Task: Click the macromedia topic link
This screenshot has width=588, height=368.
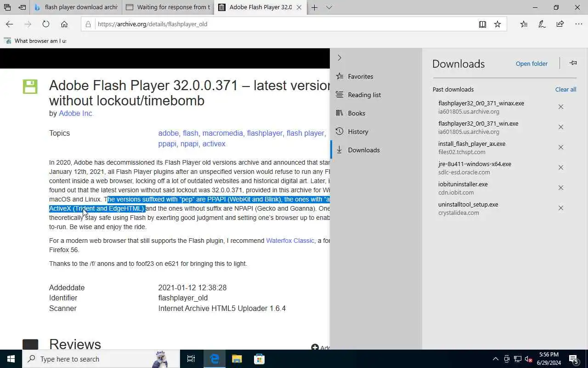Action: (x=223, y=133)
